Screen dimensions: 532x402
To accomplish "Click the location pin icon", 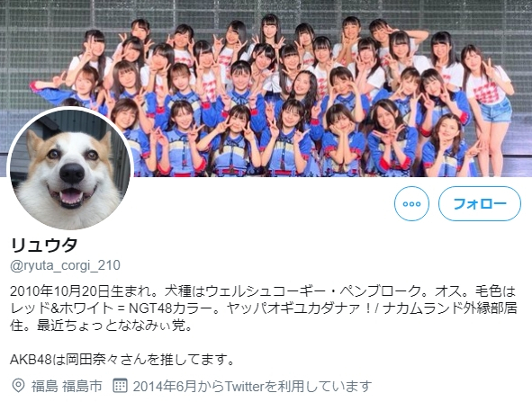I will (18, 386).
